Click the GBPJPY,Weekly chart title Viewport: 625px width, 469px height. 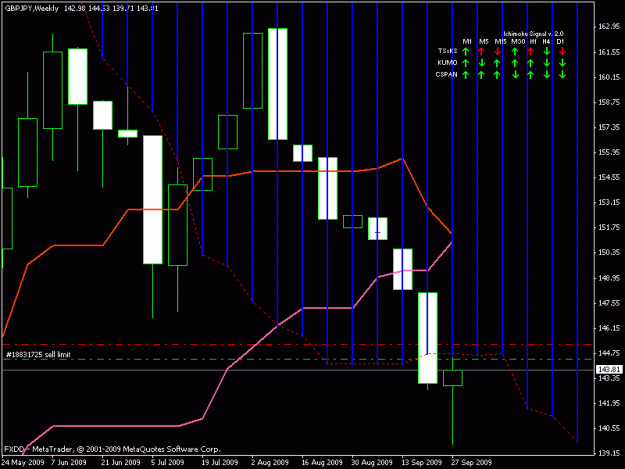32,8
